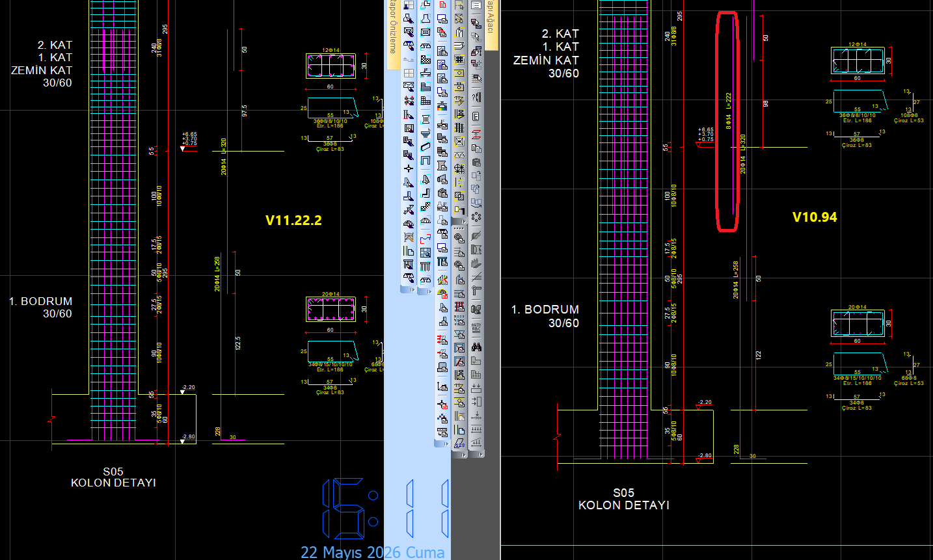Screen dimensions: 933x560
Task: Choose the rainbow color gradient icon
Action: [x=442, y=106]
